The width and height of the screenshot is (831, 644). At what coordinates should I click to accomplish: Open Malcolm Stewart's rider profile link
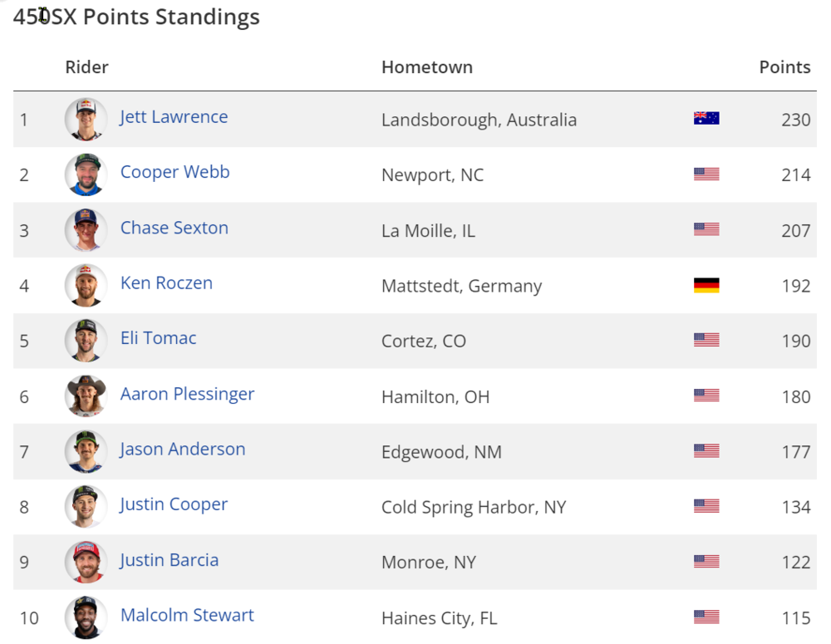point(187,615)
